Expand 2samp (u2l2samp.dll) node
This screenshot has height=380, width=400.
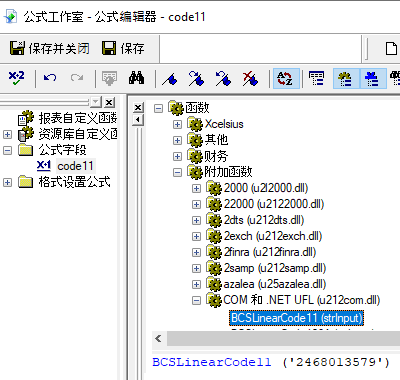point(196,268)
